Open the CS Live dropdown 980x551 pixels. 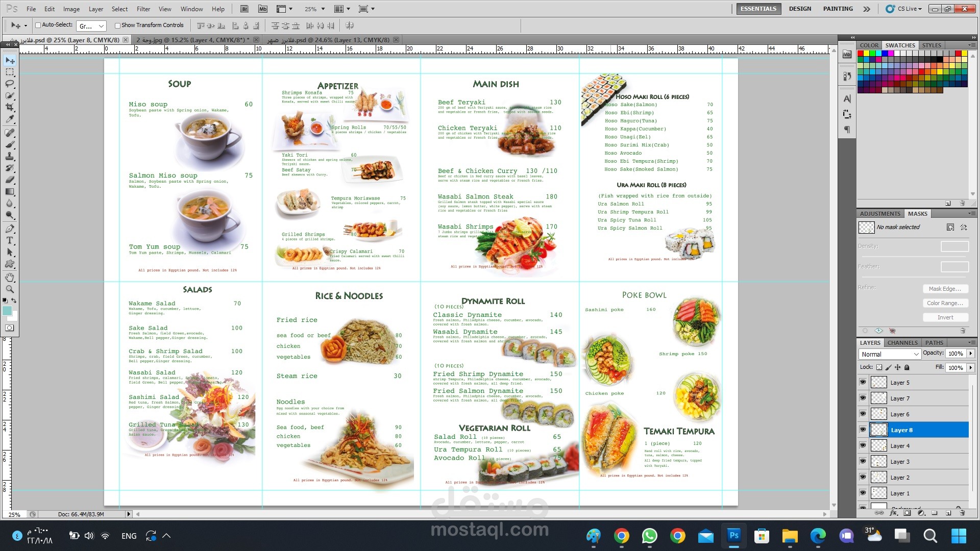click(904, 9)
